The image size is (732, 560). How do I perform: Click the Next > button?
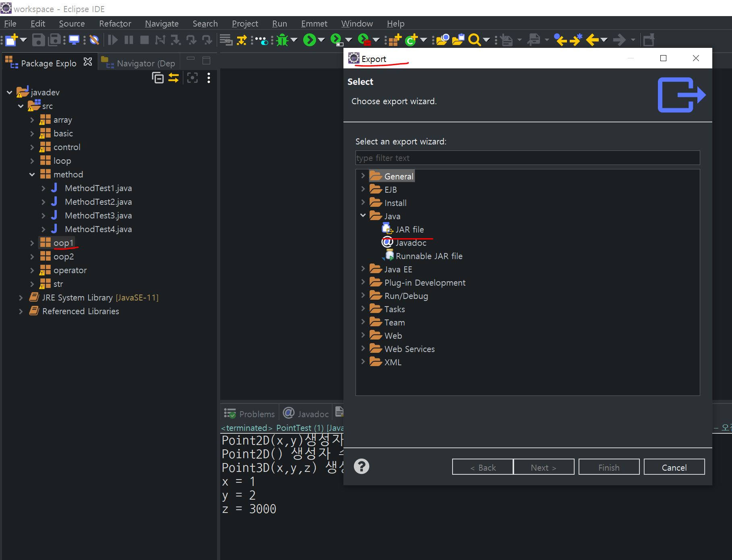544,467
